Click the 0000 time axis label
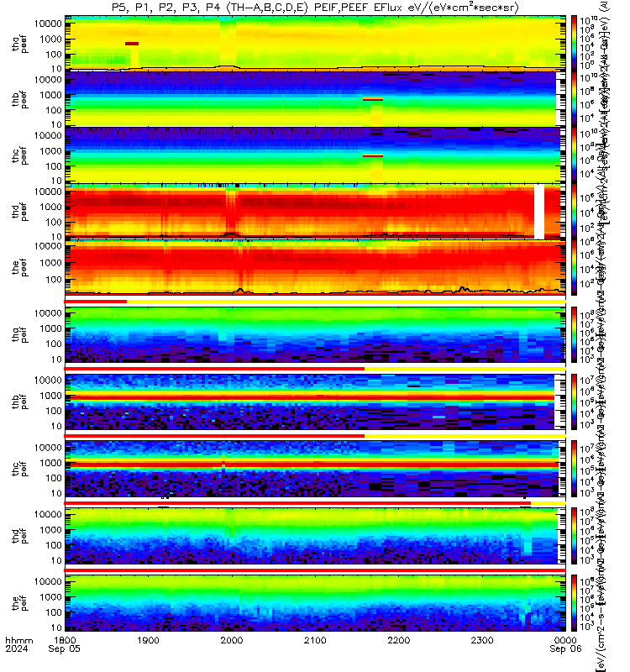 tap(565, 640)
